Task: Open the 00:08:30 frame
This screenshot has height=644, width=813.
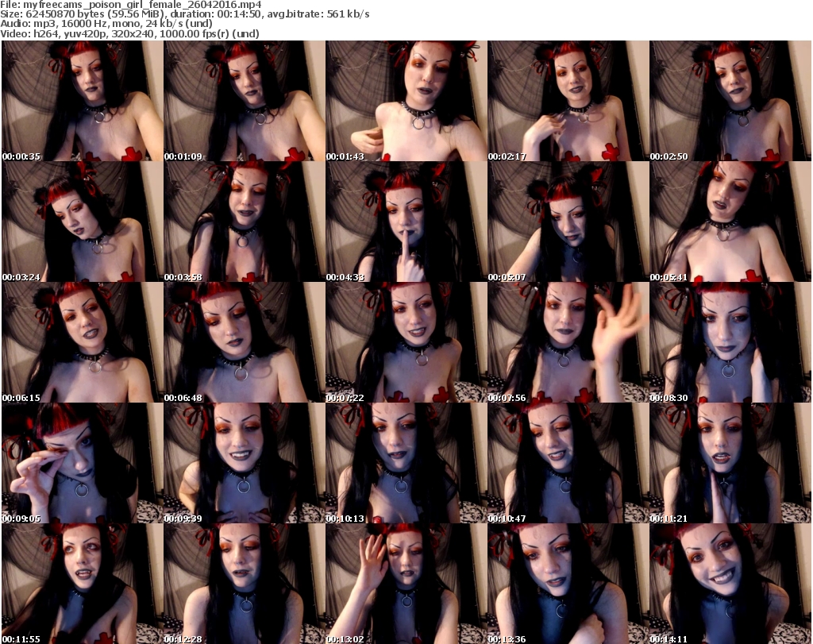Action: pyautogui.click(x=730, y=342)
